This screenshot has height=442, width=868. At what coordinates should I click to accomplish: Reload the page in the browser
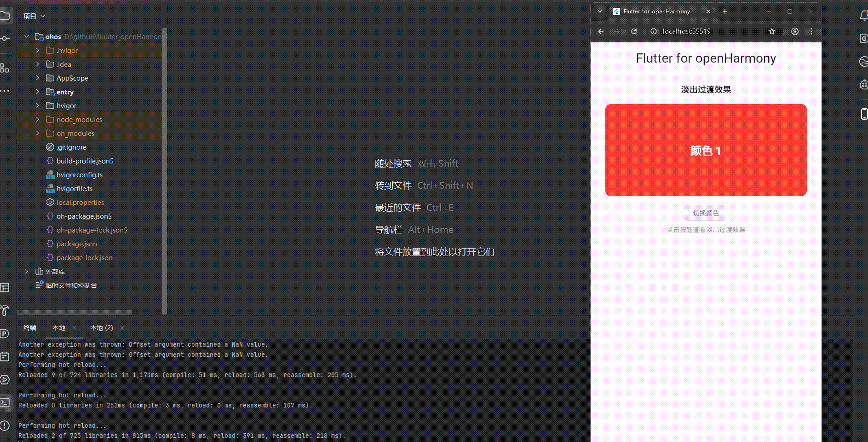(x=633, y=31)
